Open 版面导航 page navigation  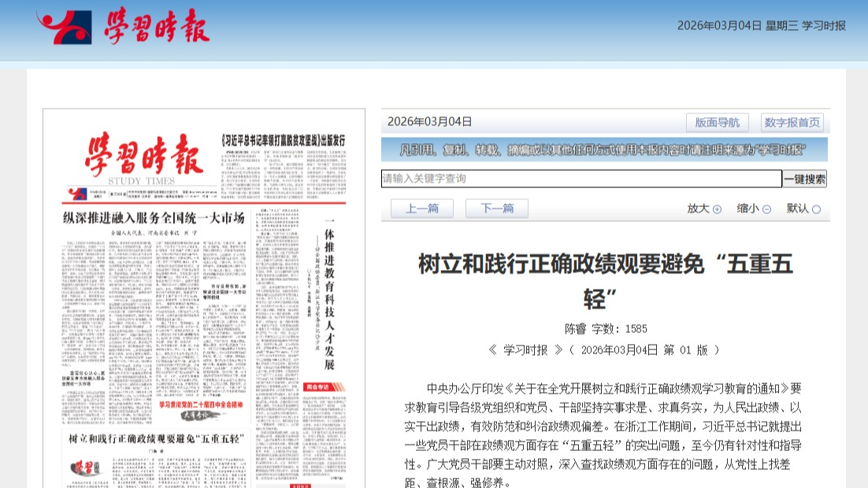point(718,122)
